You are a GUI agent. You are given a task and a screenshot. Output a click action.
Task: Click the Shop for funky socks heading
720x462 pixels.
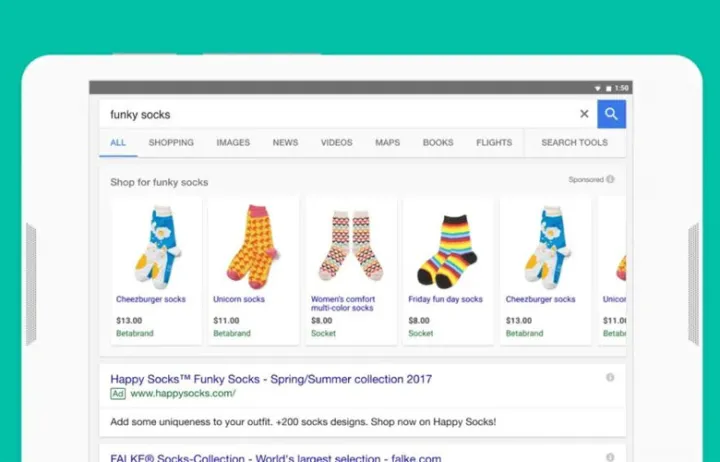[159, 182]
